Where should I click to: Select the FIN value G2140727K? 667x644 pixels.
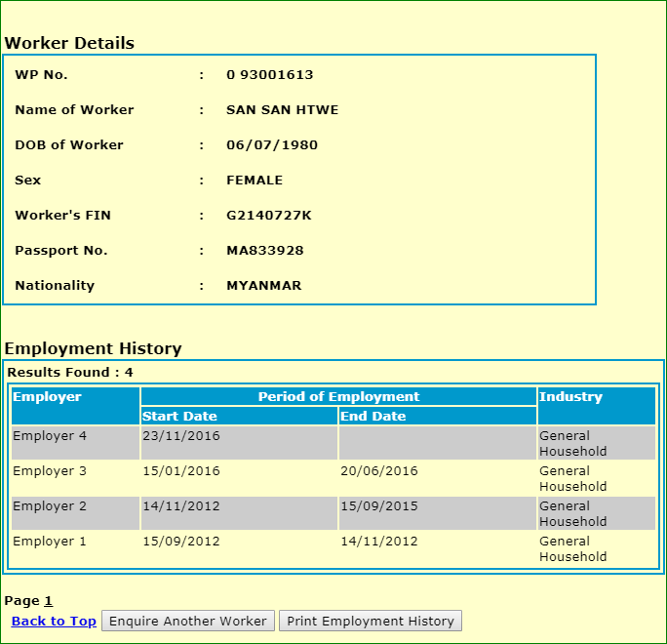[x=268, y=216]
